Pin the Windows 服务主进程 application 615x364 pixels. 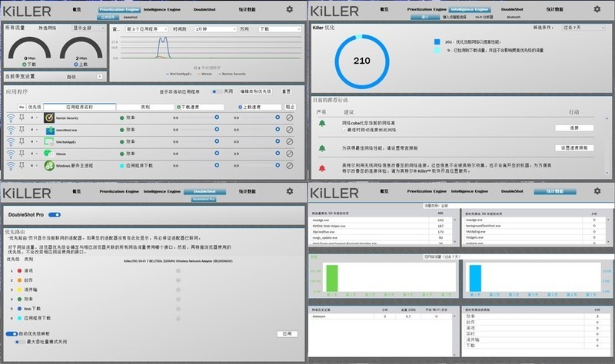[22, 166]
